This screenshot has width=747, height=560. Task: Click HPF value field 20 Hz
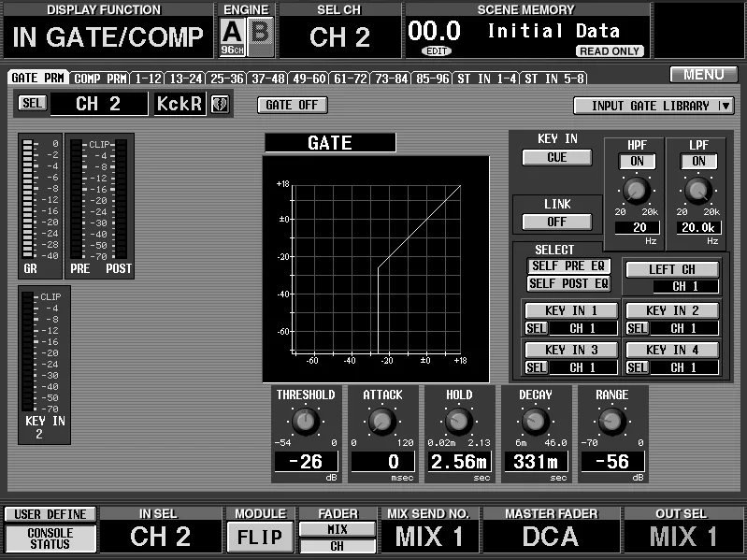[638, 227]
